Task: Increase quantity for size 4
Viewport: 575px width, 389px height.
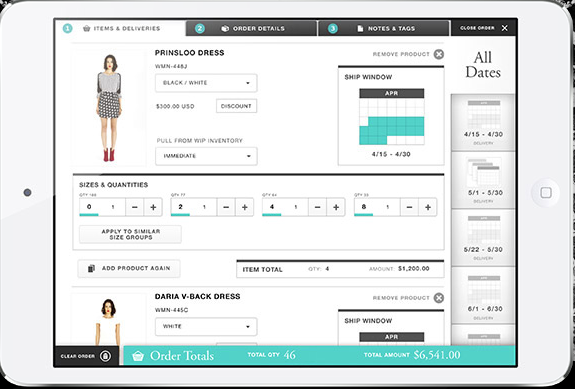Action: (336, 207)
